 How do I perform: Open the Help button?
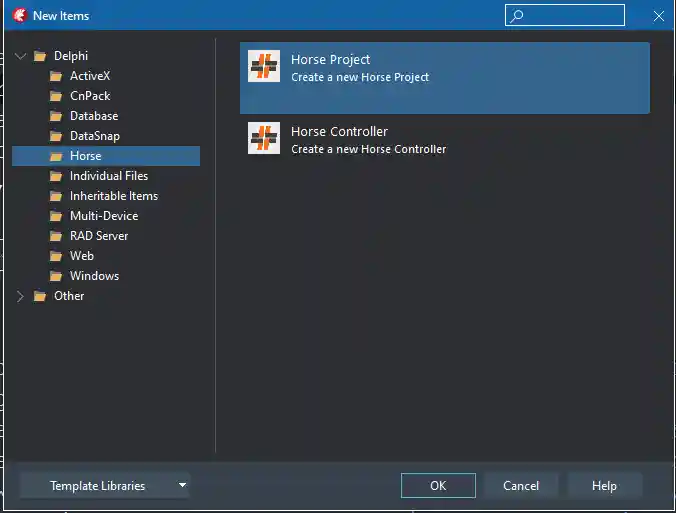pos(604,485)
